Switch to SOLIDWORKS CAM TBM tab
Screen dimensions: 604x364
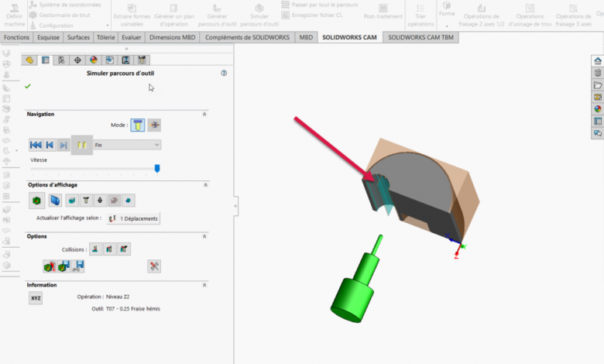tap(420, 37)
